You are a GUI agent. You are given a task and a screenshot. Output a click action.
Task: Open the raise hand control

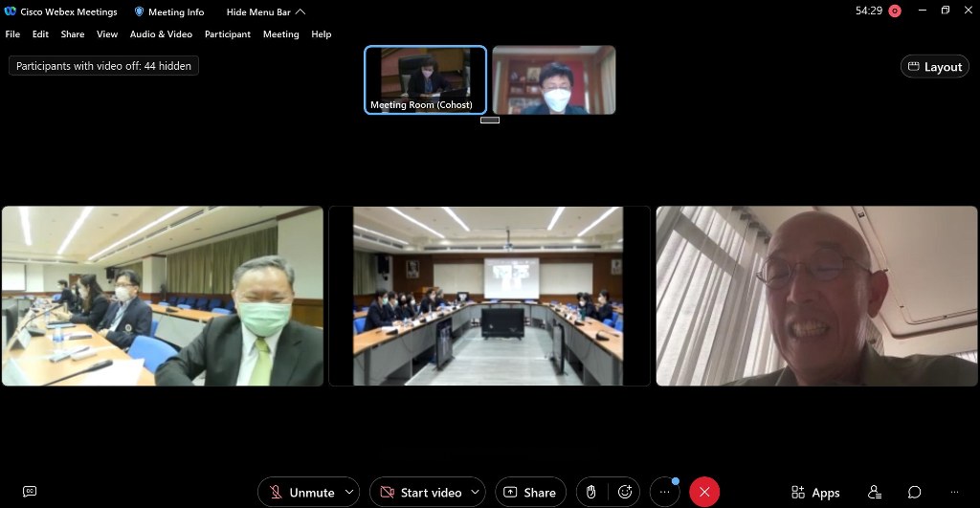[591, 492]
